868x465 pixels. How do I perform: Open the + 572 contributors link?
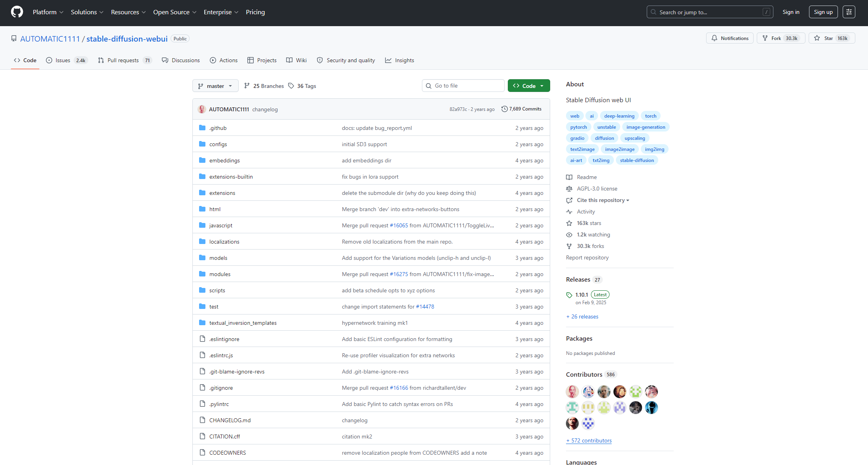pyautogui.click(x=589, y=440)
